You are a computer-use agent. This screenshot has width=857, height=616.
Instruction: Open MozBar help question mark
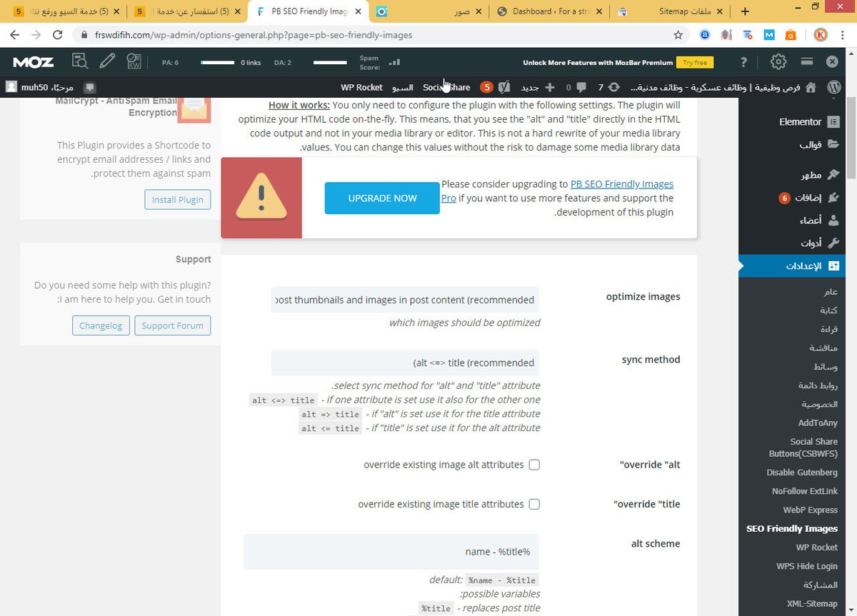[x=743, y=62]
